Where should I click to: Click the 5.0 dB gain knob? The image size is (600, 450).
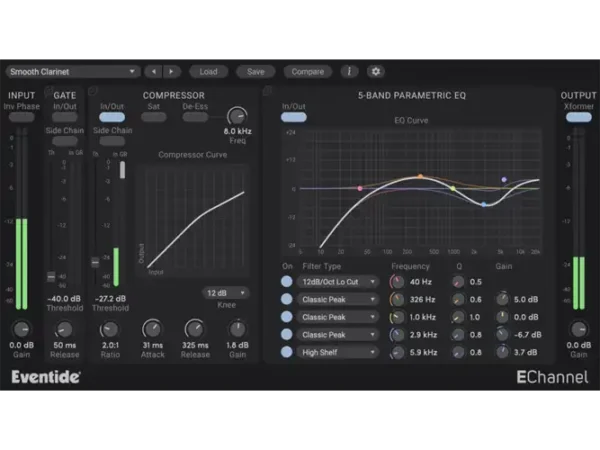[502, 299]
